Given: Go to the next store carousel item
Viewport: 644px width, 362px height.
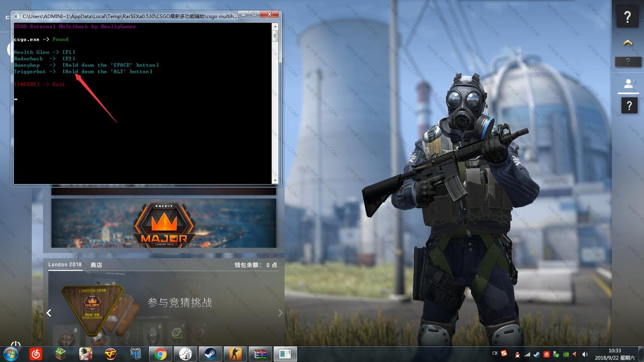Looking at the screenshot, I should [280, 313].
